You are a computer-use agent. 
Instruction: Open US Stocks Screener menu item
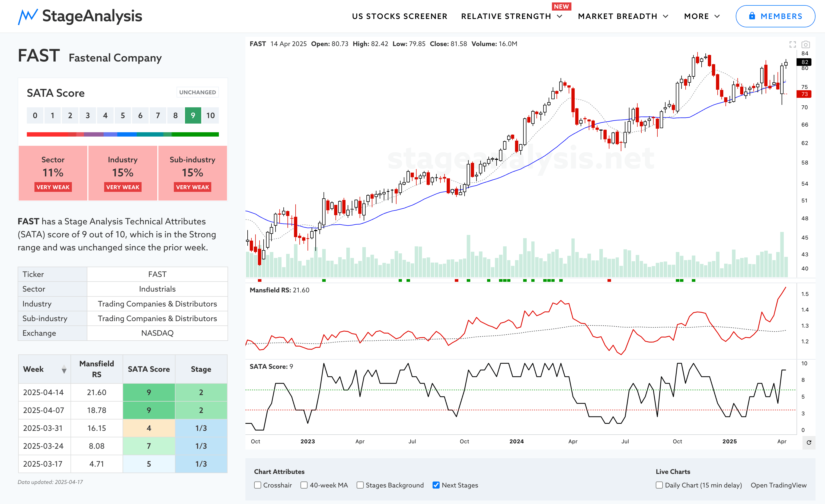point(399,16)
